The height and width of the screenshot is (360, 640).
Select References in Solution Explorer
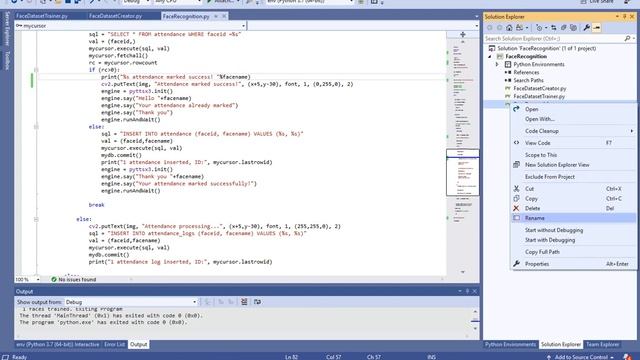(x=526, y=72)
